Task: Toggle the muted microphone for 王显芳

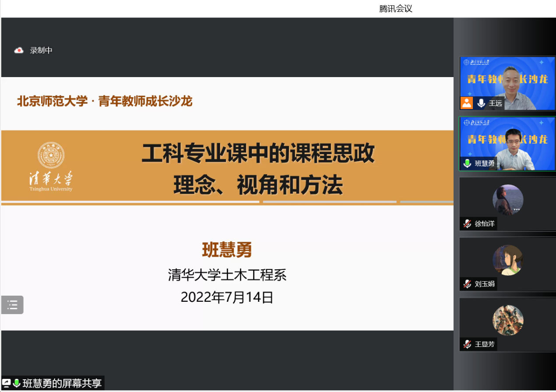Action: (x=467, y=344)
